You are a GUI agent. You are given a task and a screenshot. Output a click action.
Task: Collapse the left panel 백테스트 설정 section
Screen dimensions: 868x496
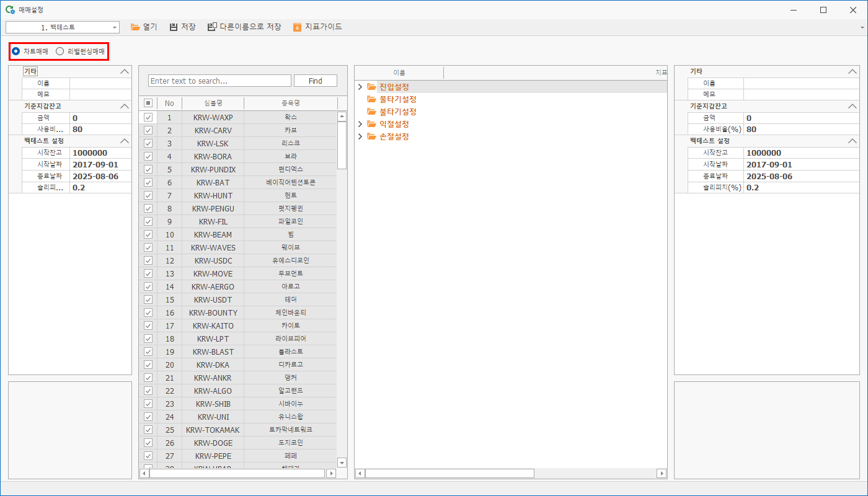125,141
